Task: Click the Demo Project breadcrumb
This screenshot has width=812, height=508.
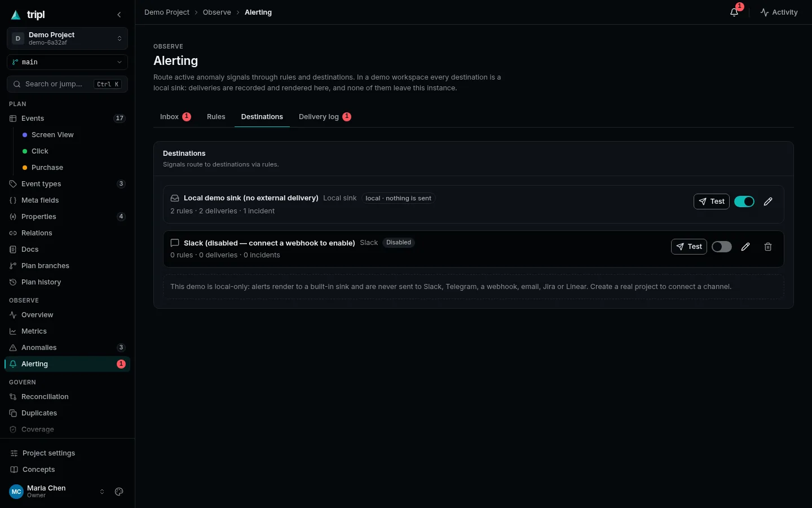Action: click(167, 12)
